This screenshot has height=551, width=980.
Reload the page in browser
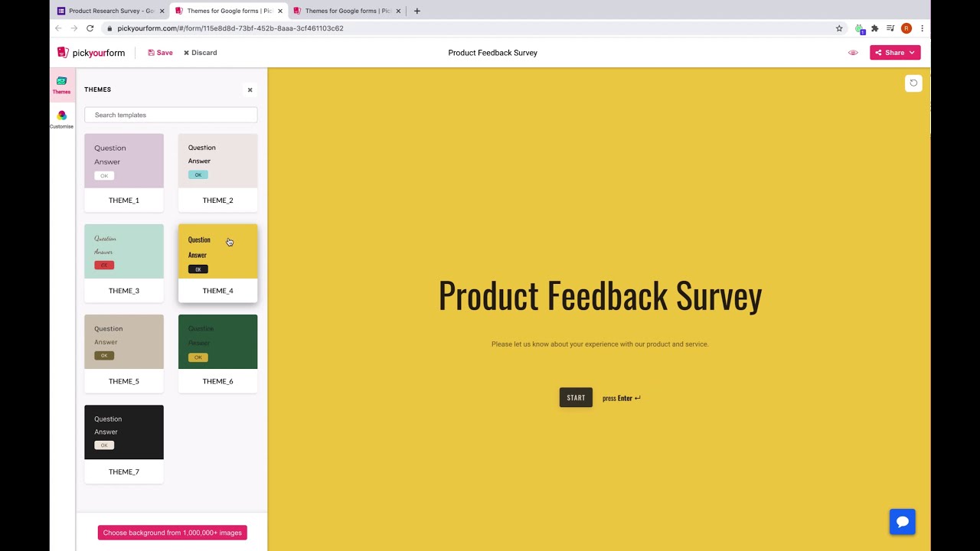[x=90, y=28]
